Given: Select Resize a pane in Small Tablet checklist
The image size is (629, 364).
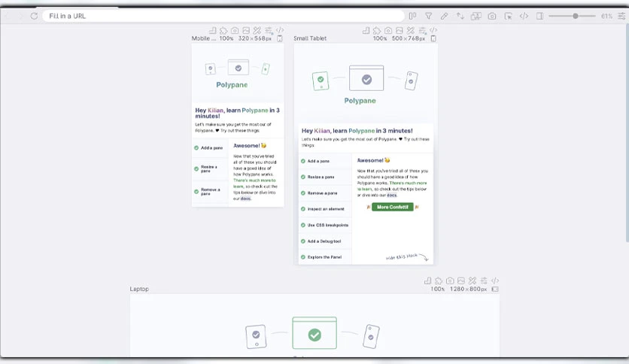Looking at the screenshot, I should tap(325, 177).
